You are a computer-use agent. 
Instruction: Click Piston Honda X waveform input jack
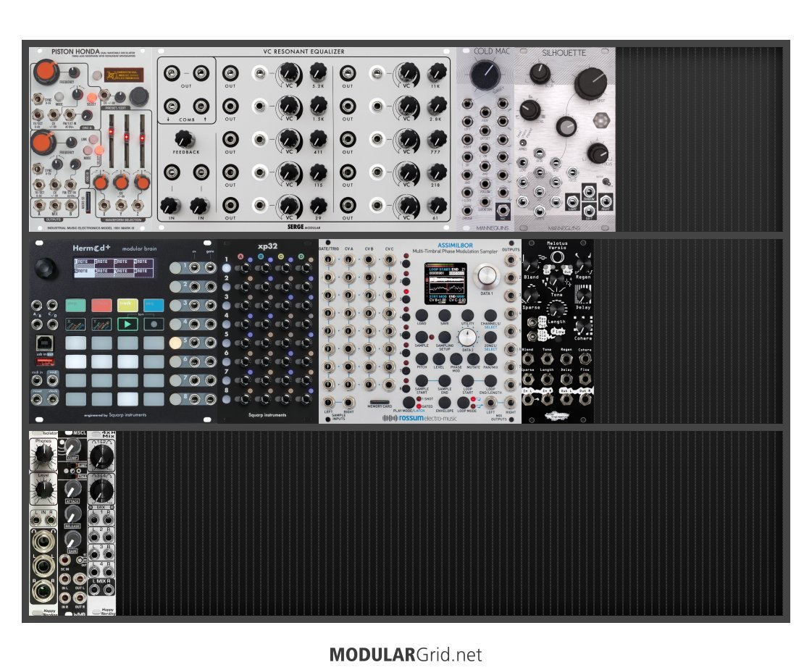click(x=105, y=205)
